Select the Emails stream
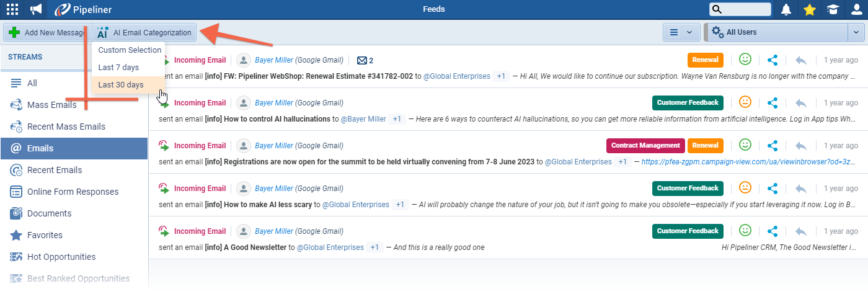Viewport: 868px width, 294px height. pyautogui.click(x=74, y=148)
